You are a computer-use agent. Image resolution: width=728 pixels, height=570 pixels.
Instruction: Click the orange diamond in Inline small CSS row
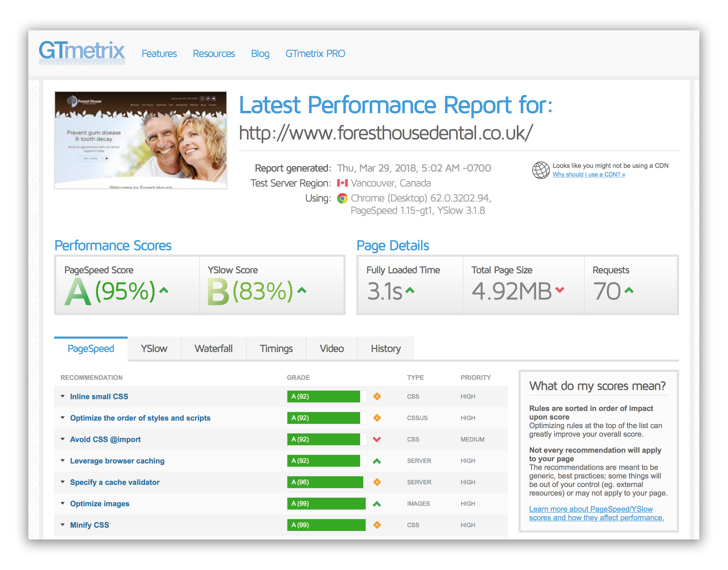(377, 397)
